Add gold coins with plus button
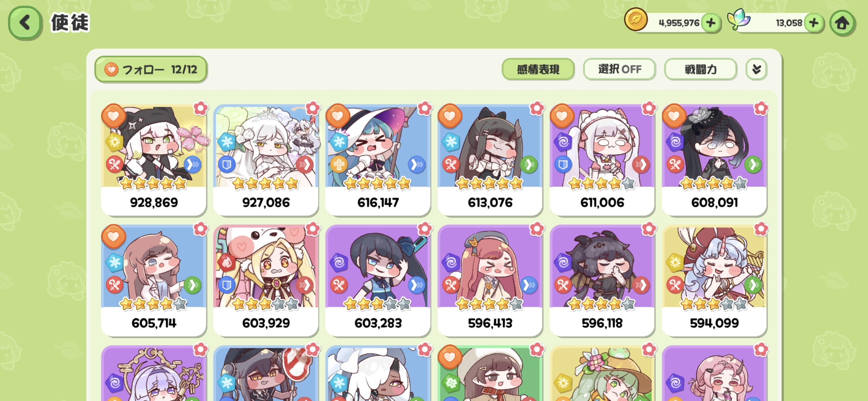Image resolution: width=868 pixels, height=401 pixels. tap(711, 23)
